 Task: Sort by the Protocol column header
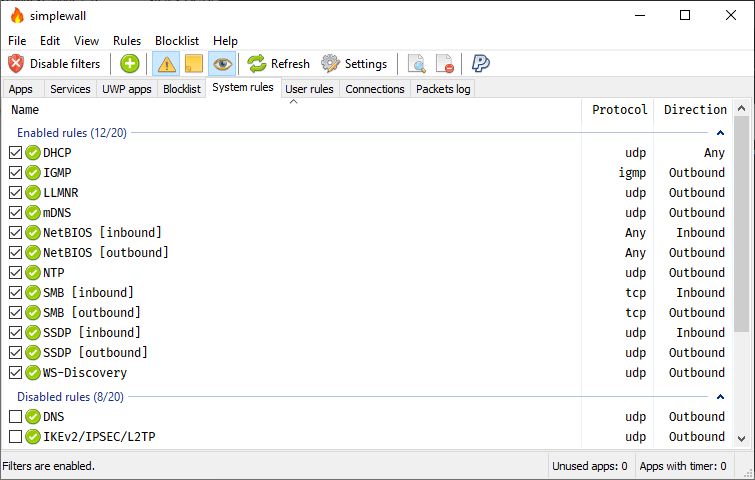click(619, 110)
